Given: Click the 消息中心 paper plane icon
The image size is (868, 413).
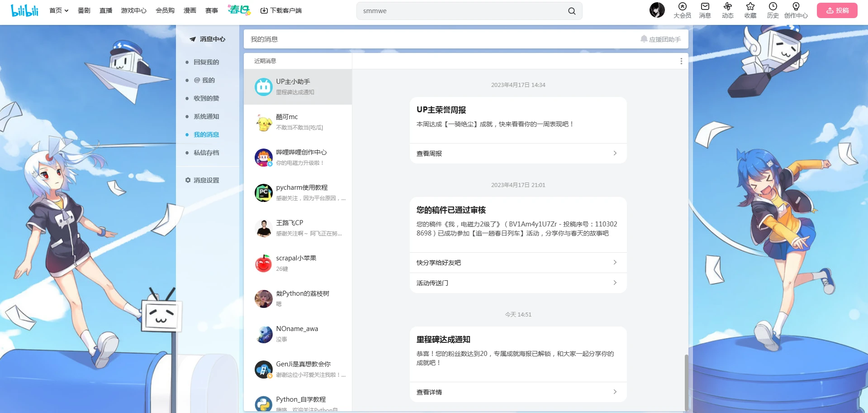Looking at the screenshot, I should tap(193, 39).
